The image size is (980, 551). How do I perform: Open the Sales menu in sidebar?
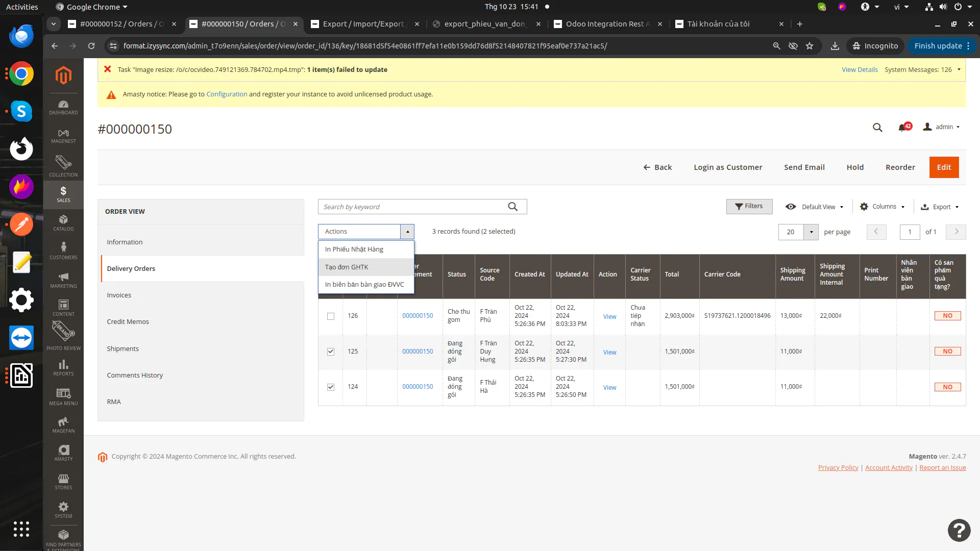click(x=63, y=194)
